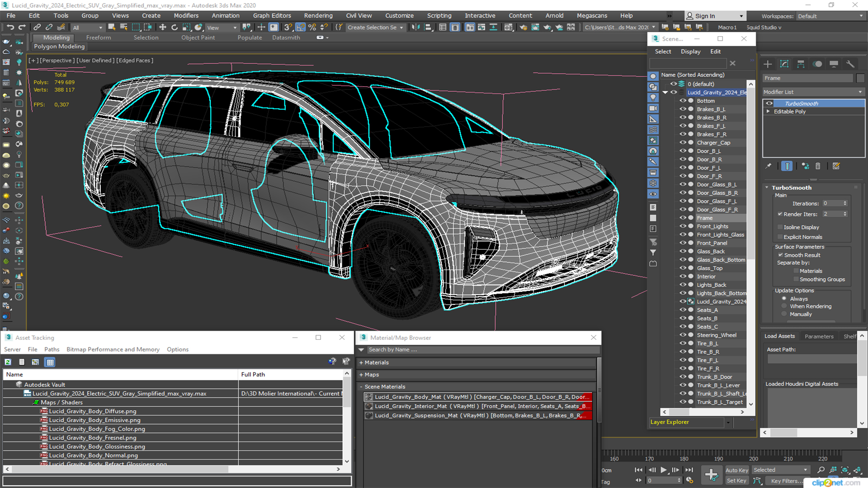This screenshot has width=868, height=488.
Task: Uncheck the Render Iters checkbox
Action: (780, 214)
